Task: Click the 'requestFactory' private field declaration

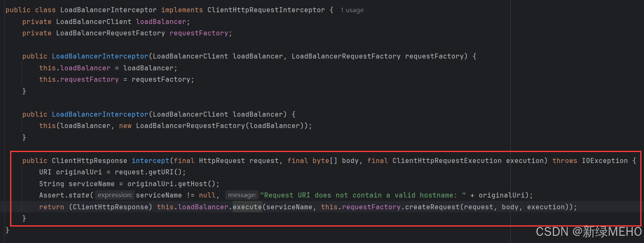Action: (199, 33)
